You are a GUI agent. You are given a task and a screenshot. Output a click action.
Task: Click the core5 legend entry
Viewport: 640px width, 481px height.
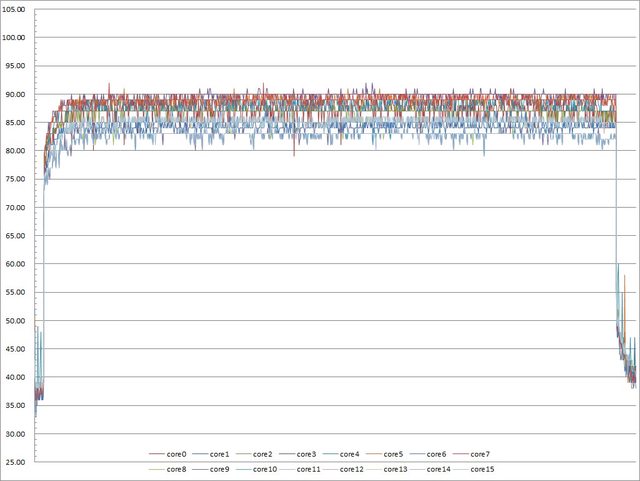pyautogui.click(x=394, y=454)
